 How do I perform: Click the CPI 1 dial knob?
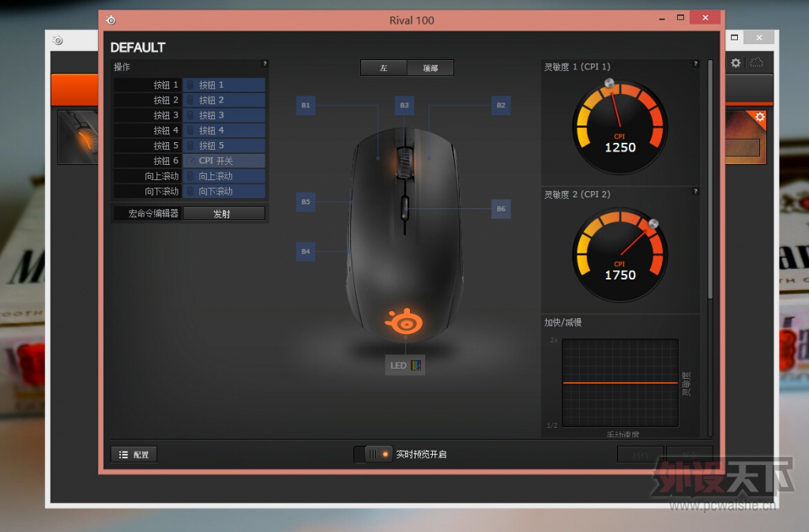(609, 83)
